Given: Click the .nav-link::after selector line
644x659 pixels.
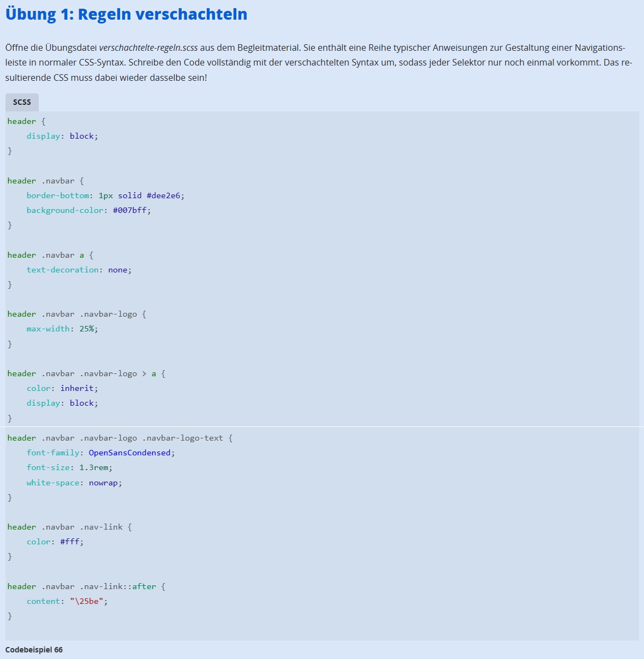Looking at the screenshot, I should 86,586.
